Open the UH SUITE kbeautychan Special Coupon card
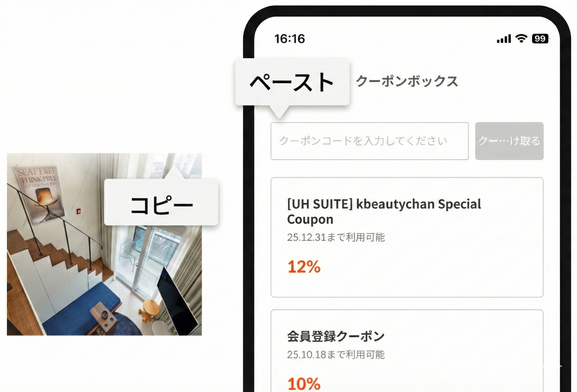 [407, 237]
